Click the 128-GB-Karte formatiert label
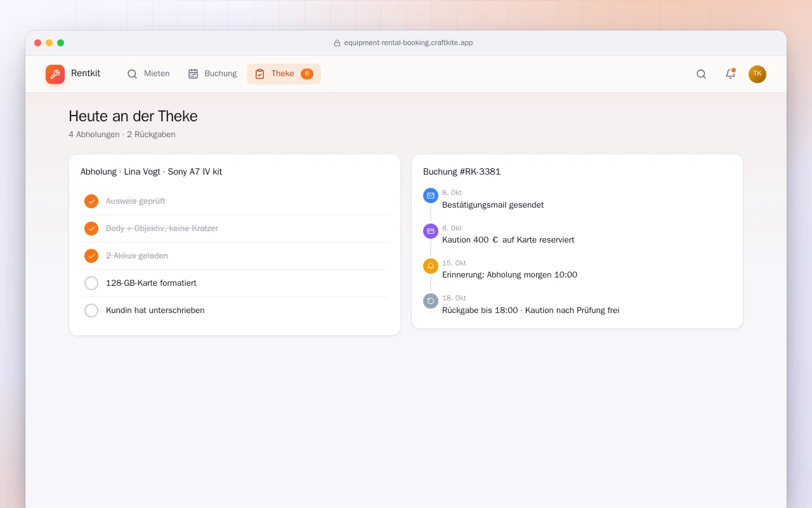 151,283
